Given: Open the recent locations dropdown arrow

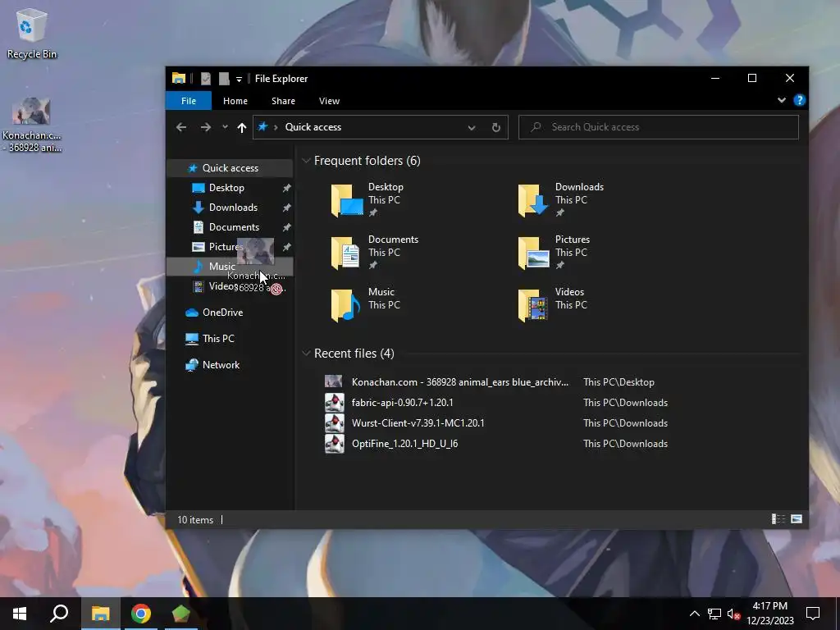Looking at the screenshot, I should tap(225, 127).
